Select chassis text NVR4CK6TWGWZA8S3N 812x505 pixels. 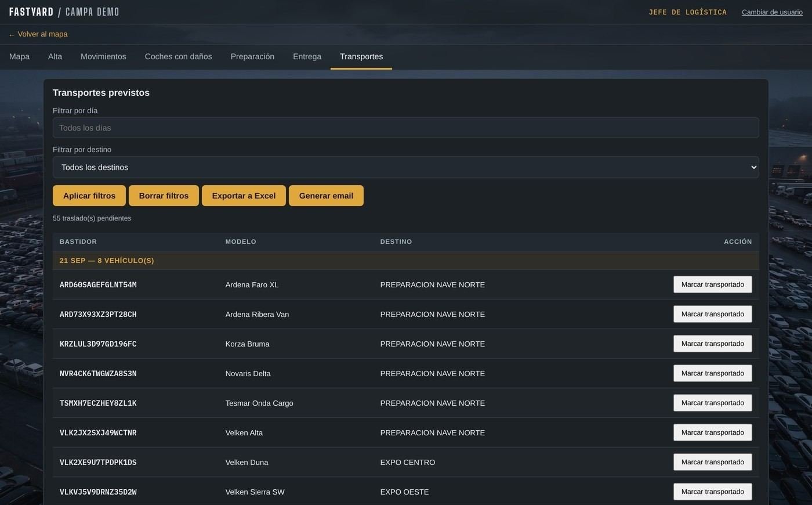(98, 374)
